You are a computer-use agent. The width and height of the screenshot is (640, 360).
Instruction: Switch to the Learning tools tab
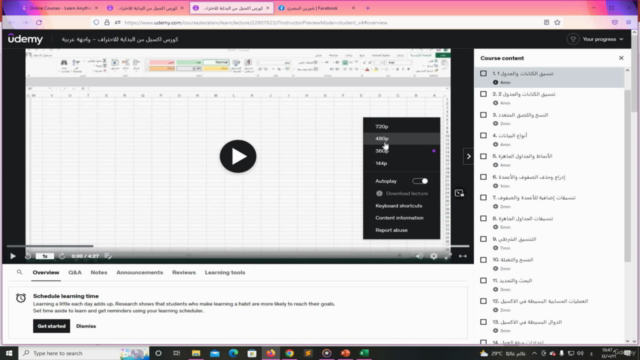pos(225,272)
